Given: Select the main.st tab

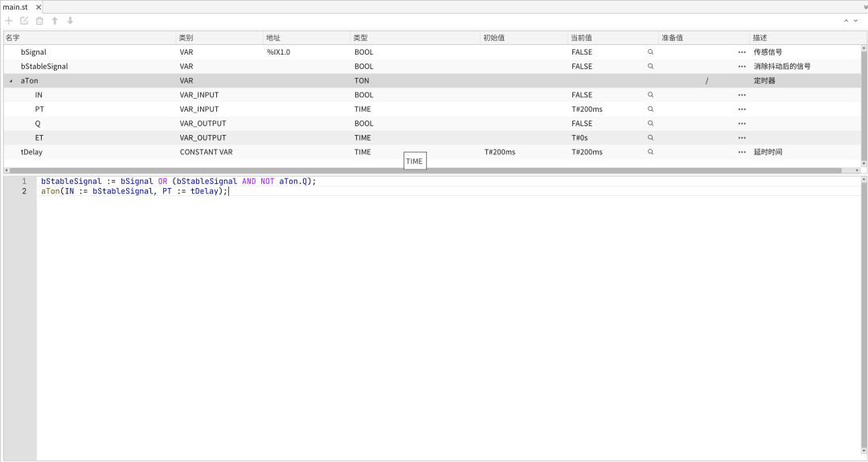Looking at the screenshot, I should (15, 7).
